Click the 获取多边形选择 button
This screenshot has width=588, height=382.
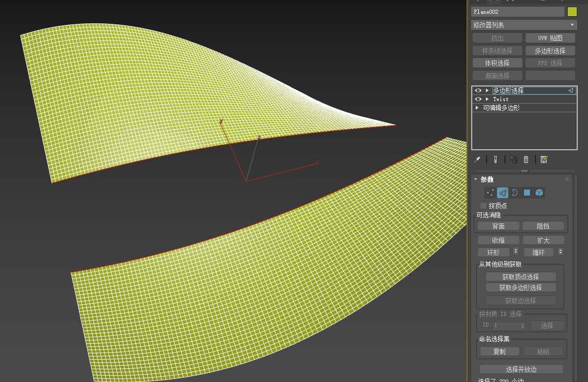click(x=520, y=288)
